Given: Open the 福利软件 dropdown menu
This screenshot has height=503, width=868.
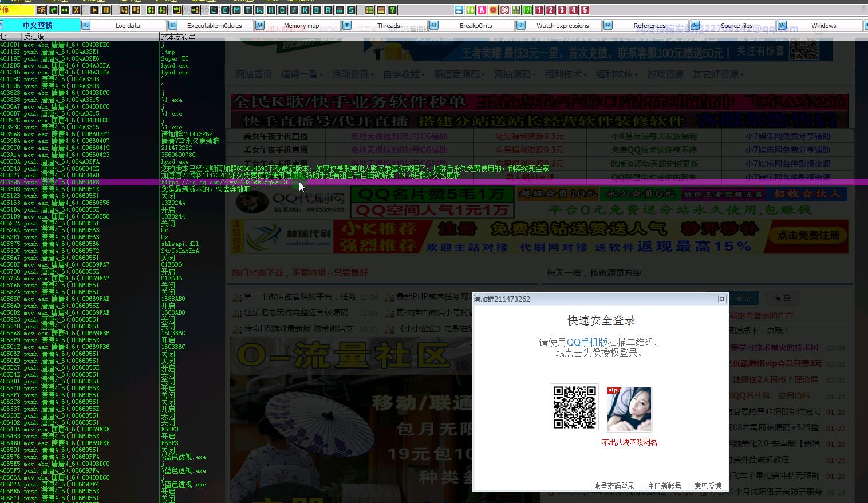Looking at the screenshot, I should click(614, 74).
